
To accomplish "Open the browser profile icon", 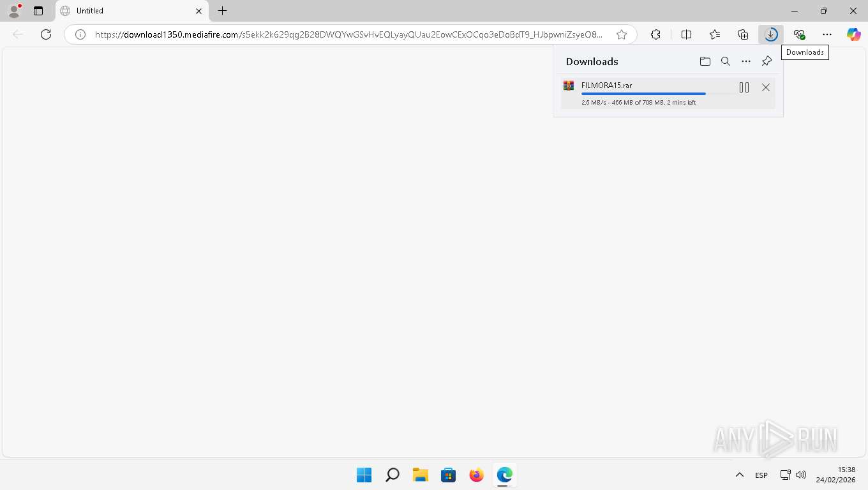I will click(x=14, y=10).
